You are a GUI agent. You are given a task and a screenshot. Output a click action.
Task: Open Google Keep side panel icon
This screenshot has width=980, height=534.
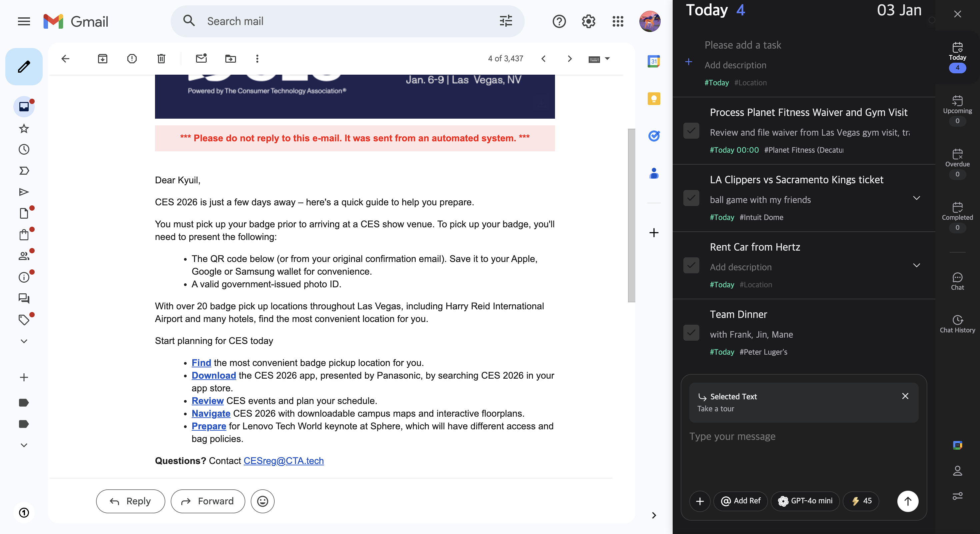(x=654, y=99)
